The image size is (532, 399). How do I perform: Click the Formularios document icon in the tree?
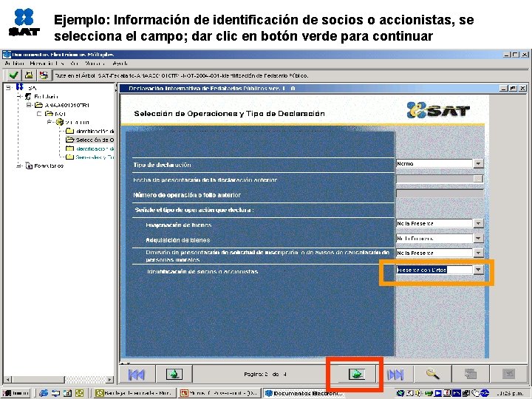[x=29, y=166]
